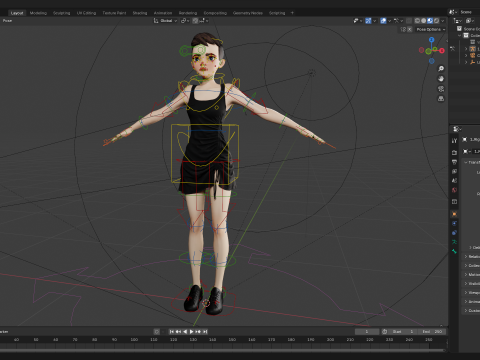Open the Render properties tab
This screenshot has height=360, width=480.
click(454, 153)
